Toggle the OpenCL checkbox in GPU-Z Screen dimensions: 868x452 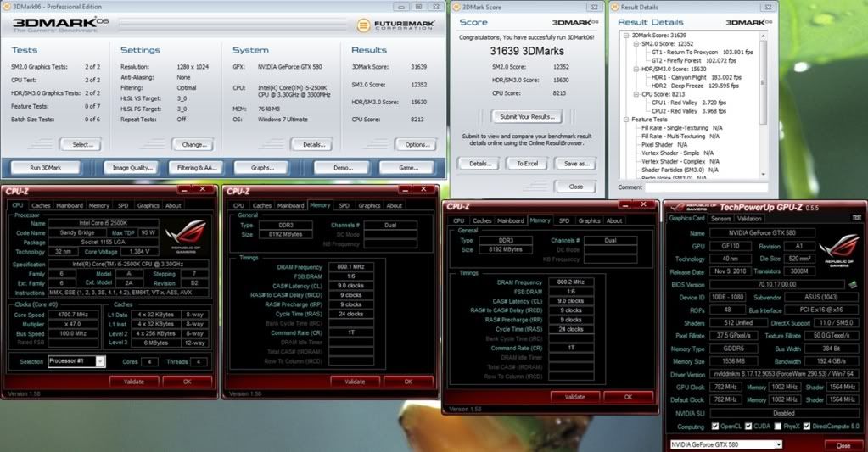point(715,426)
